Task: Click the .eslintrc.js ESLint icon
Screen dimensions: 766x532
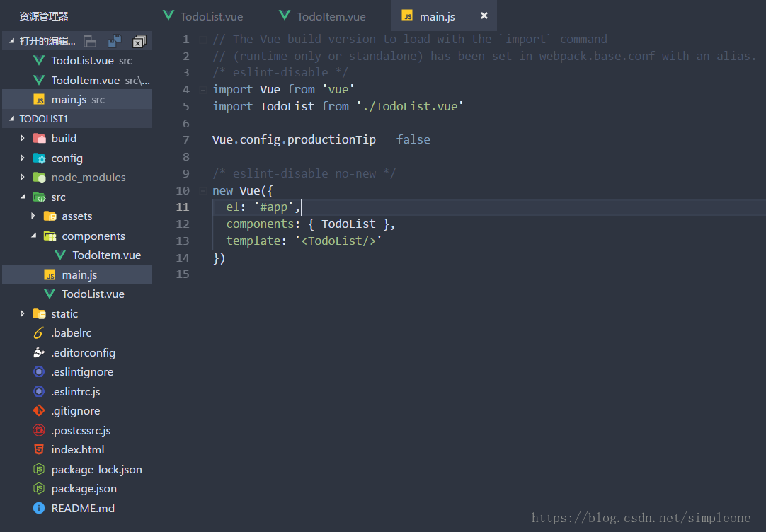Action: 39,391
